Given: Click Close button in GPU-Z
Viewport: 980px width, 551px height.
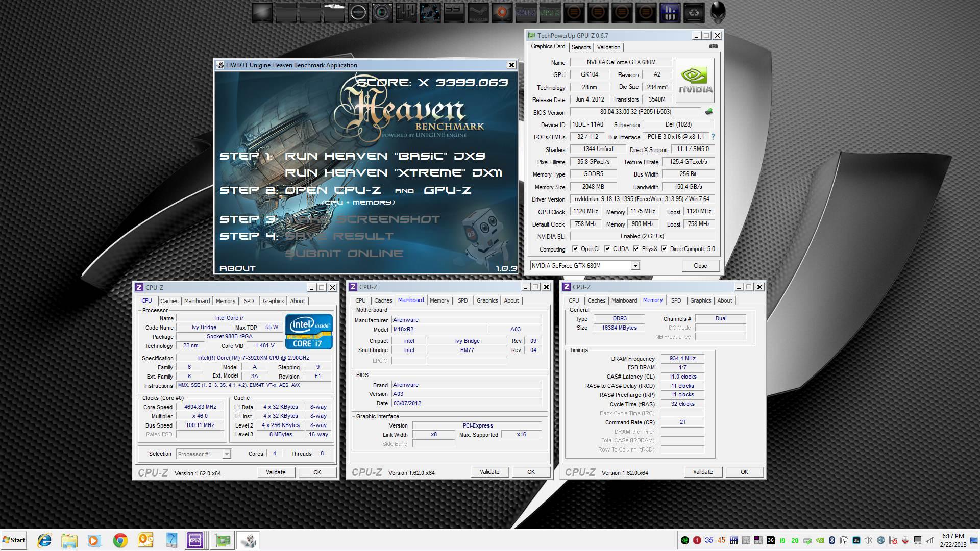Looking at the screenshot, I should [x=700, y=266].
